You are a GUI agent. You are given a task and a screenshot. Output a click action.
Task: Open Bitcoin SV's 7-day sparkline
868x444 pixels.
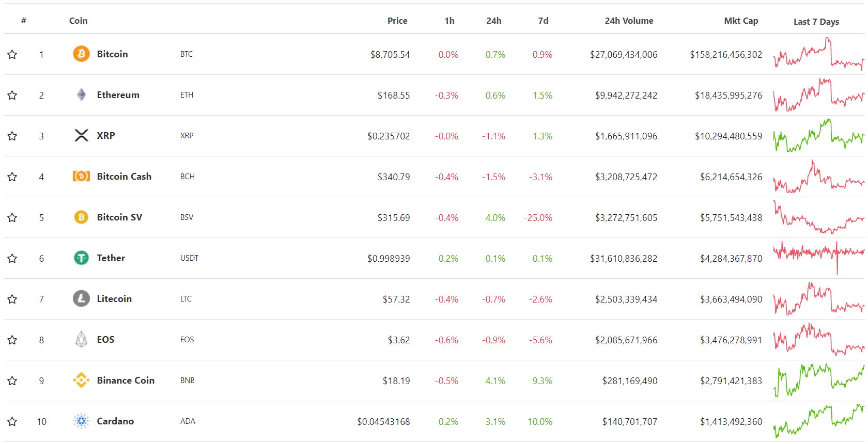pyautogui.click(x=818, y=217)
